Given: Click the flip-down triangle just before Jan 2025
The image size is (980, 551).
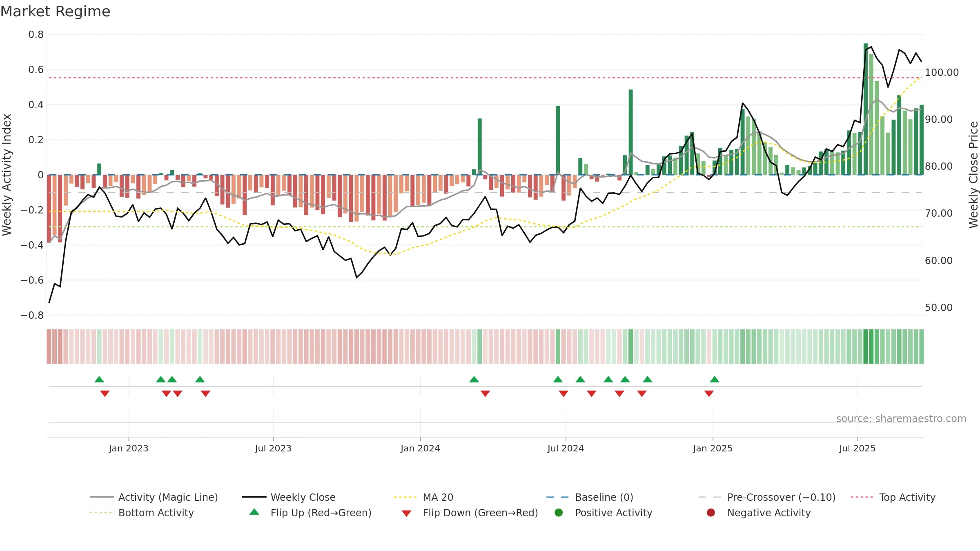Looking at the screenshot, I should coord(709,393).
